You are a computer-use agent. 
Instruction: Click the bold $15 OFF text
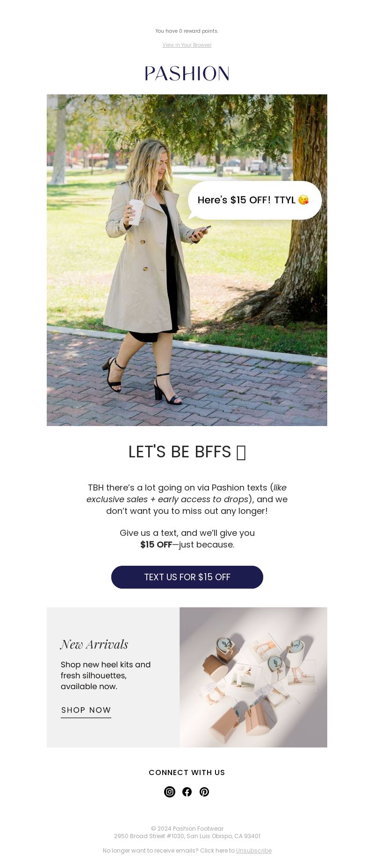(x=156, y=544)
